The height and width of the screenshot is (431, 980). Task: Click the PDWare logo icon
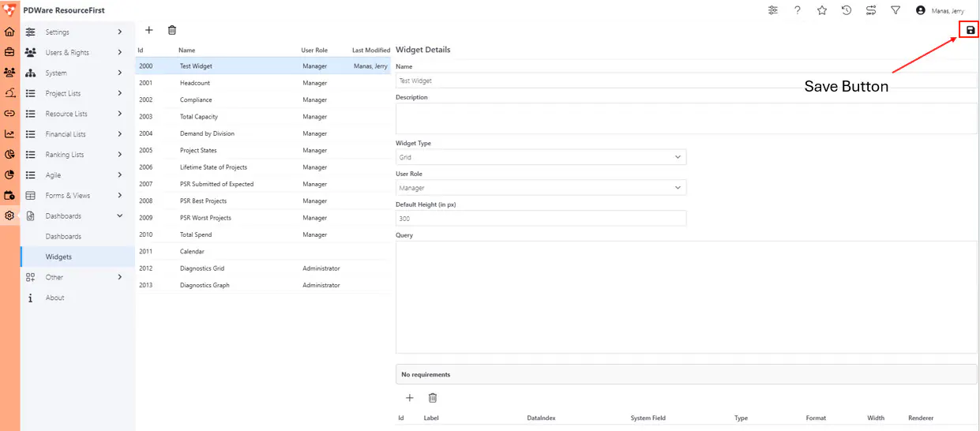pos(9,10)
